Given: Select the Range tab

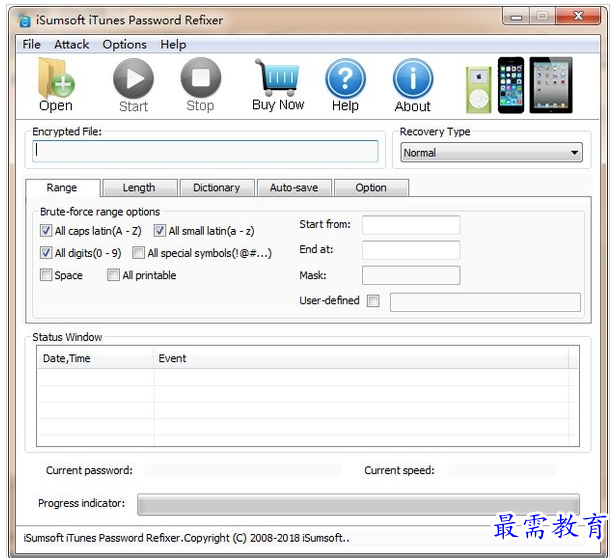Looking at the screenshot, I should pyautogui.click(x=62, y=188).
